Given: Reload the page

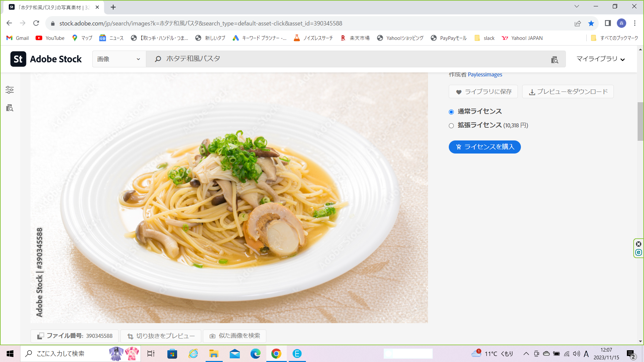Looking at the screenshot, I should [36, 23].
